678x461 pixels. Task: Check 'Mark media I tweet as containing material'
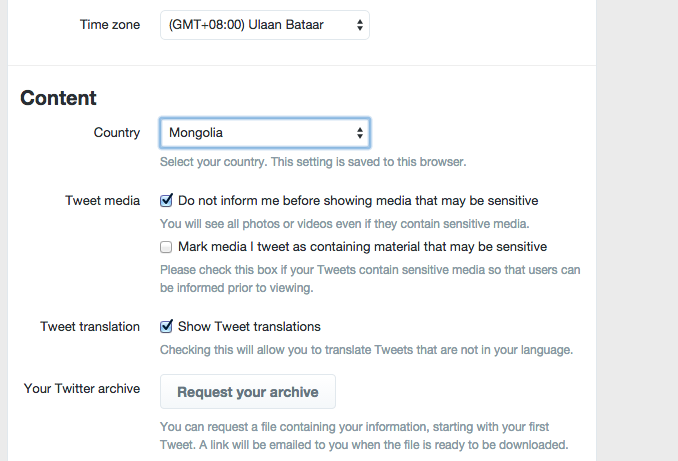[x=166, y=247]
